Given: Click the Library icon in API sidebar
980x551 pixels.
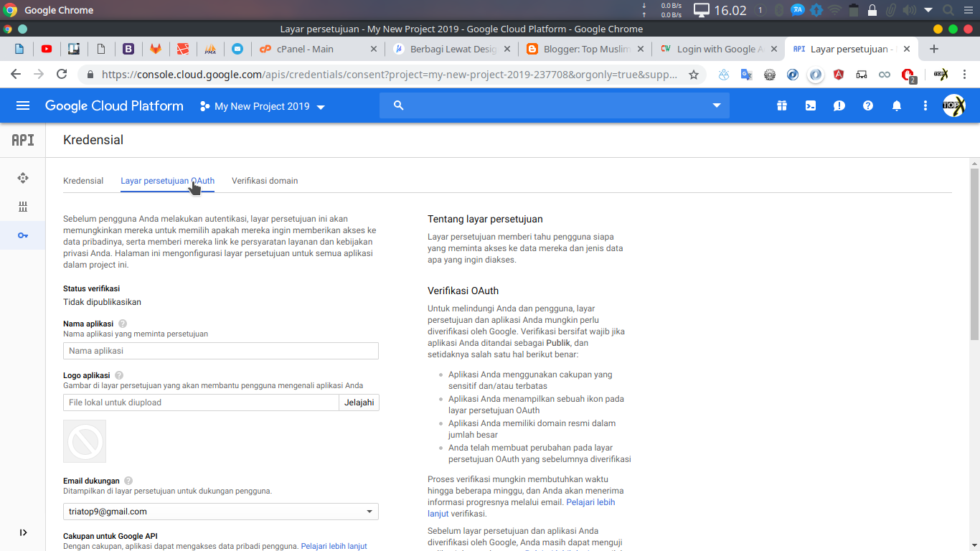Looking at the screenshot, I should coord(23,207).
